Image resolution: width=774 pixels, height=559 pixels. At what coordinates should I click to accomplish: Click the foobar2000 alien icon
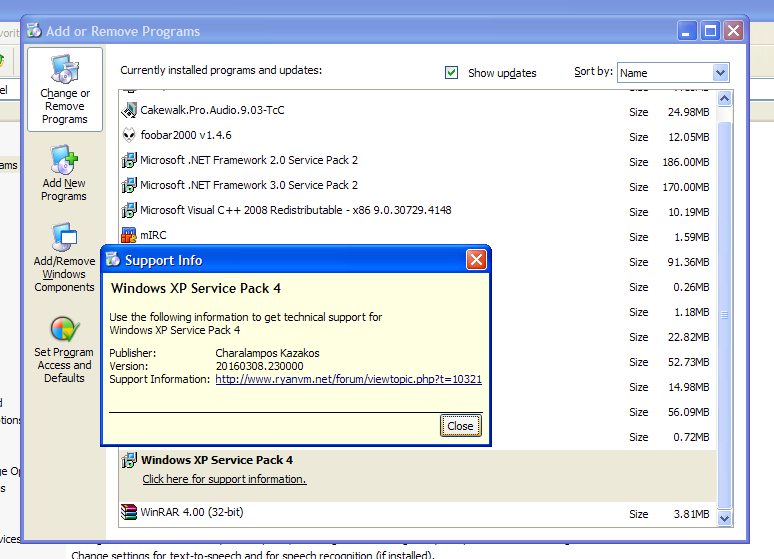point(129,135)
